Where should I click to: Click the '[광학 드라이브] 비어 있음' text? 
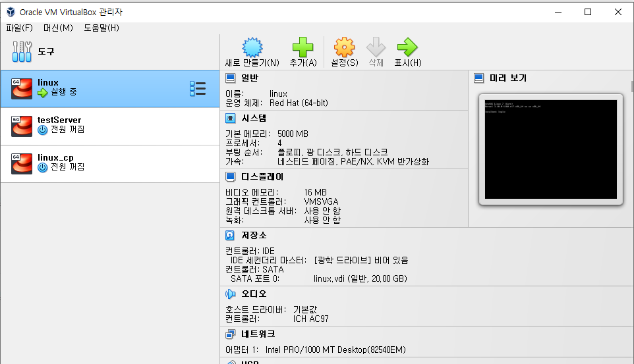(x=361, y=260)
